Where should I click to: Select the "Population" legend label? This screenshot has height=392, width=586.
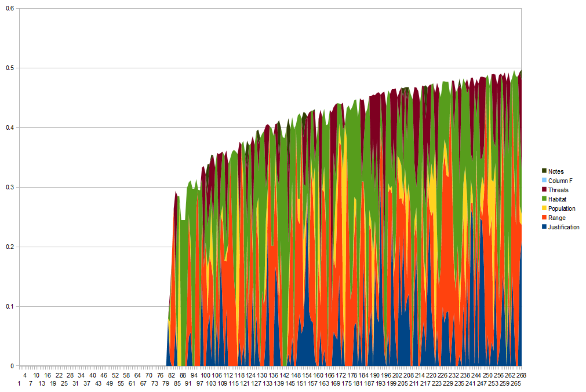coord(562,208)
